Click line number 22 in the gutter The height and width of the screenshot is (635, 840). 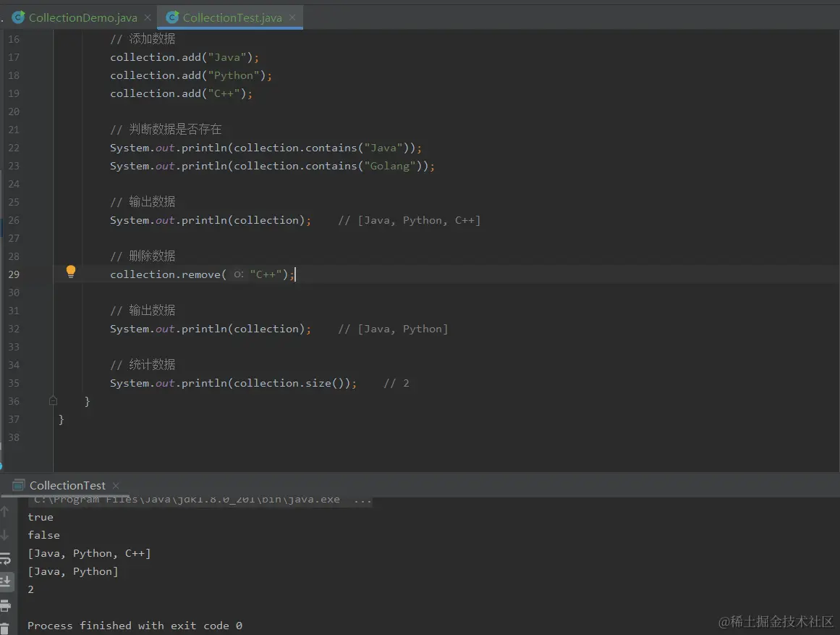(x=14, y=148)
